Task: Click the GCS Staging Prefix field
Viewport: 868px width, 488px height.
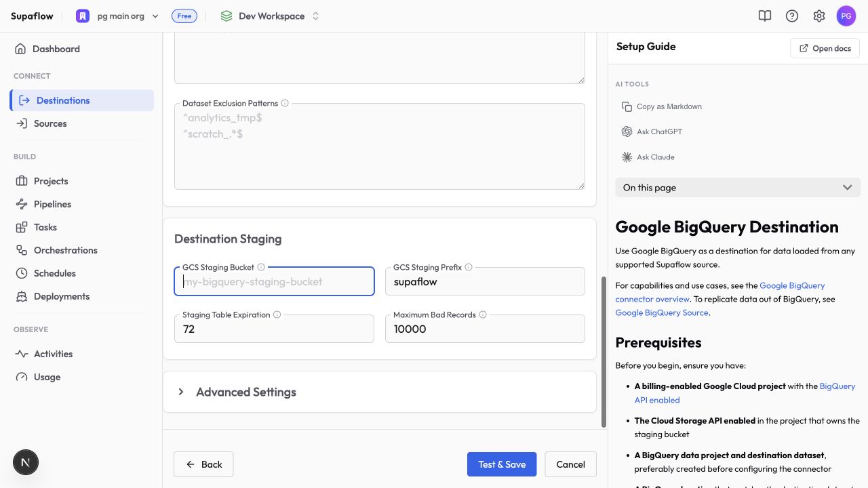Action: 485,281
